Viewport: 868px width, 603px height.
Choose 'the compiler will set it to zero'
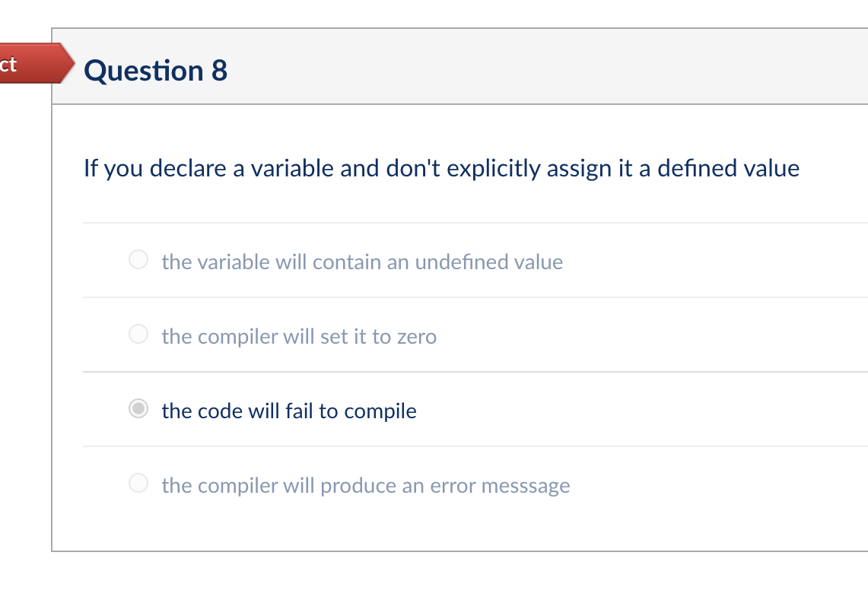[138, 334]
